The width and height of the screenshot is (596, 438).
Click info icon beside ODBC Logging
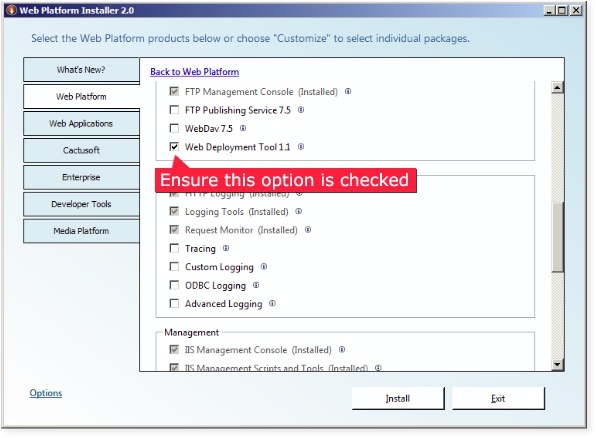coord(256,285)
